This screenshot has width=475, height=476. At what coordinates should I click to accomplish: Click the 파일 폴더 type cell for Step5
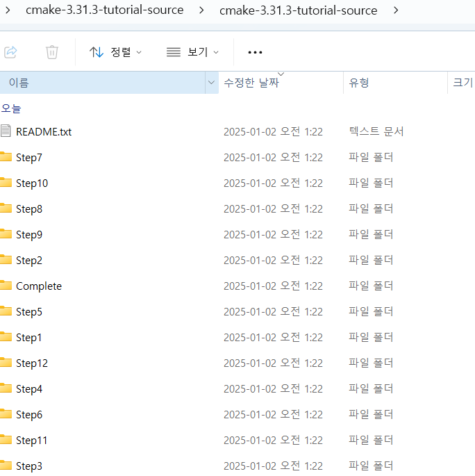click(x=371, y=311)
